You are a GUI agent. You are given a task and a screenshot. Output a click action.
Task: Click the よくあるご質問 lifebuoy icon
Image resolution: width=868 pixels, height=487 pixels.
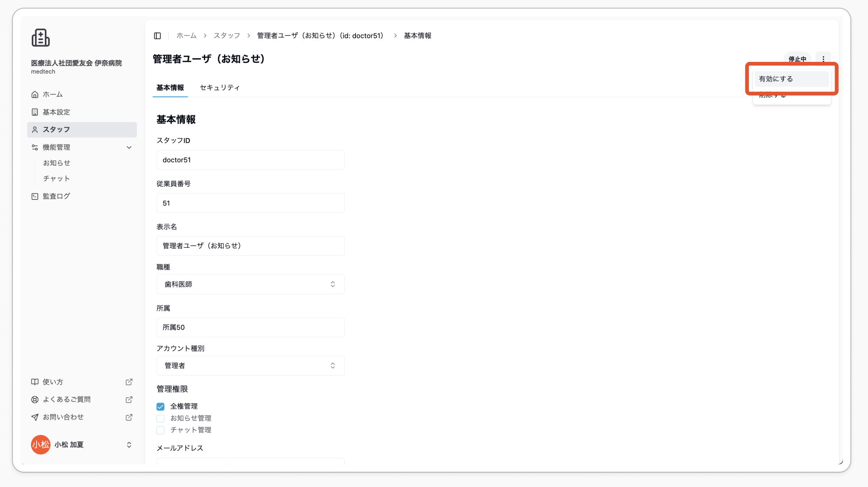(x=35, y=400)
